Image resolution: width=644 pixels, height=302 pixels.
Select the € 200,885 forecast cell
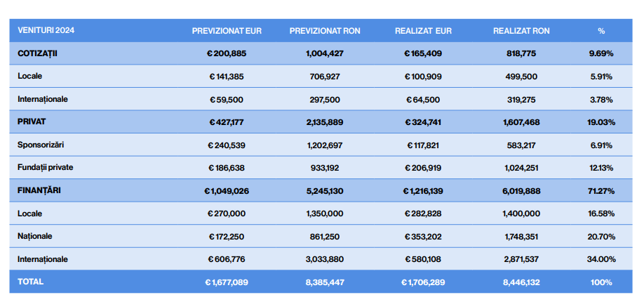[227, 53]
